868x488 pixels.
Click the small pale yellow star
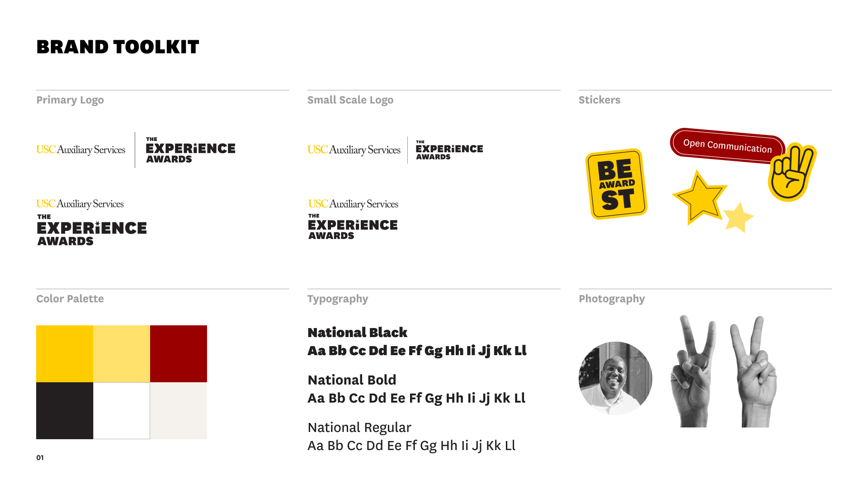[738, 218]
